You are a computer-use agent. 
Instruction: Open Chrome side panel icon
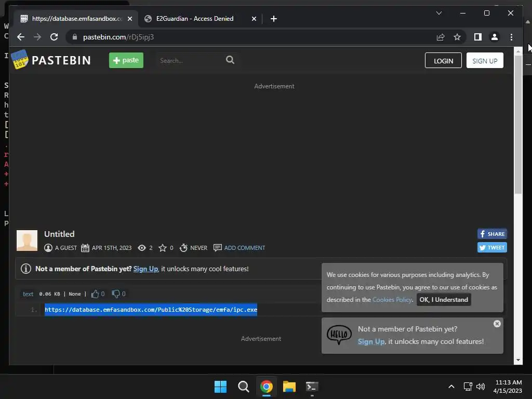pyautogui.click(x=478, y=37)
